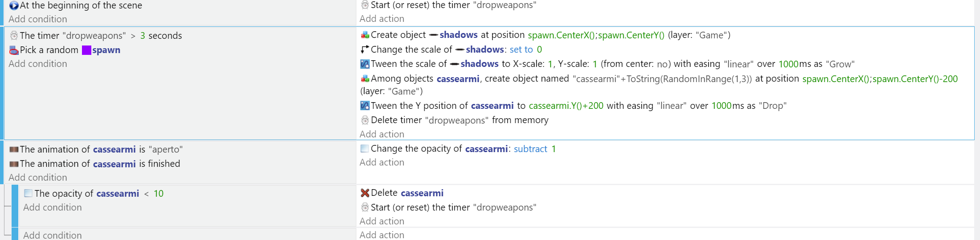Select 'Add condition' under Pick a random spawn
This screenshot has width=980, height=240.
click(x=38, y=64)
